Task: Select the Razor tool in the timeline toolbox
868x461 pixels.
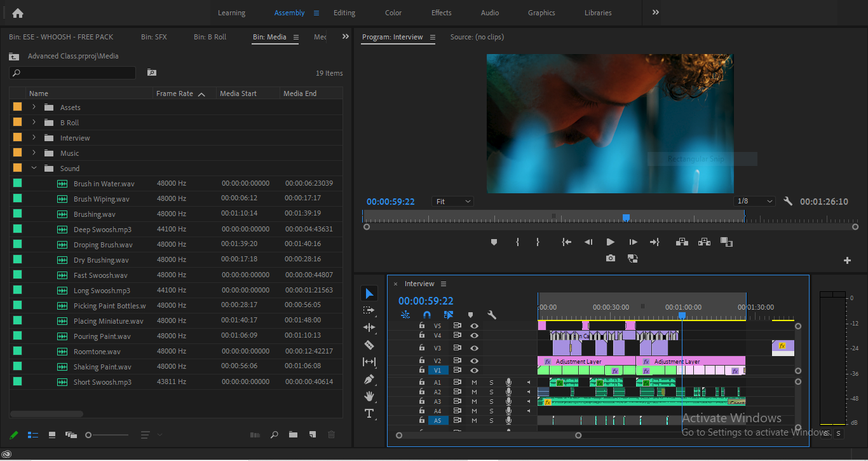Action: [369, 345]
